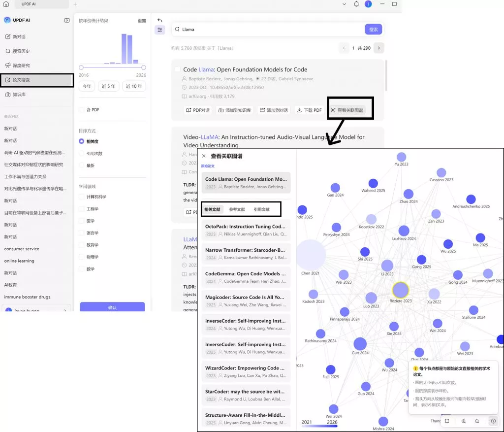The width and height of the screenshot is (504, 432).
Task: Click PDF对话 for Code Llama
Action: (x=198, y=110)
